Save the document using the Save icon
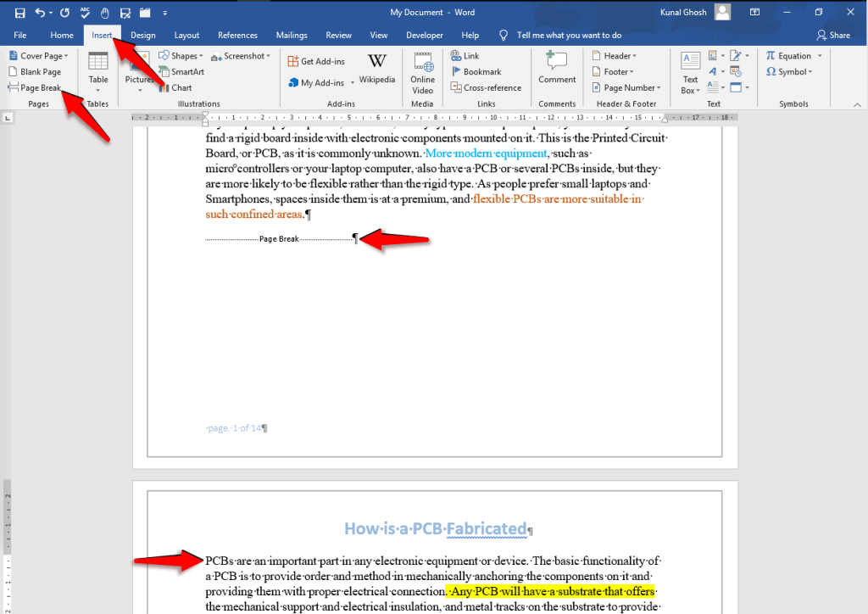The image size is (868, 614). 19,12
